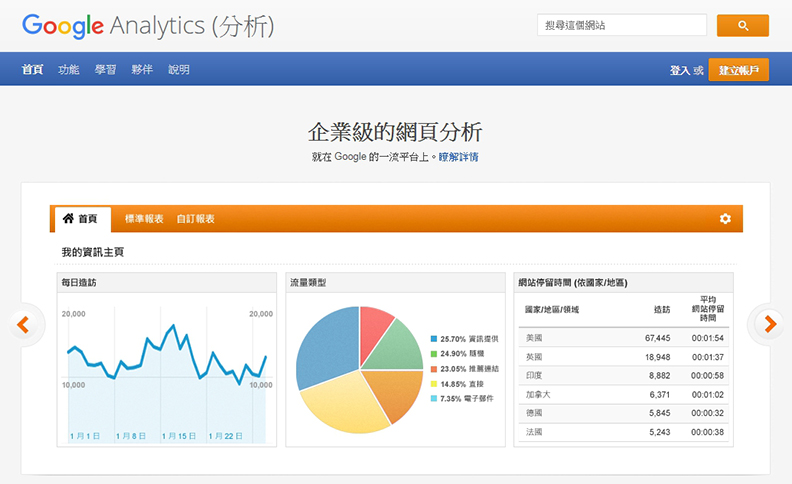Click the 1月15日 axis label
792x484 pixels.
tap(179, 436)
